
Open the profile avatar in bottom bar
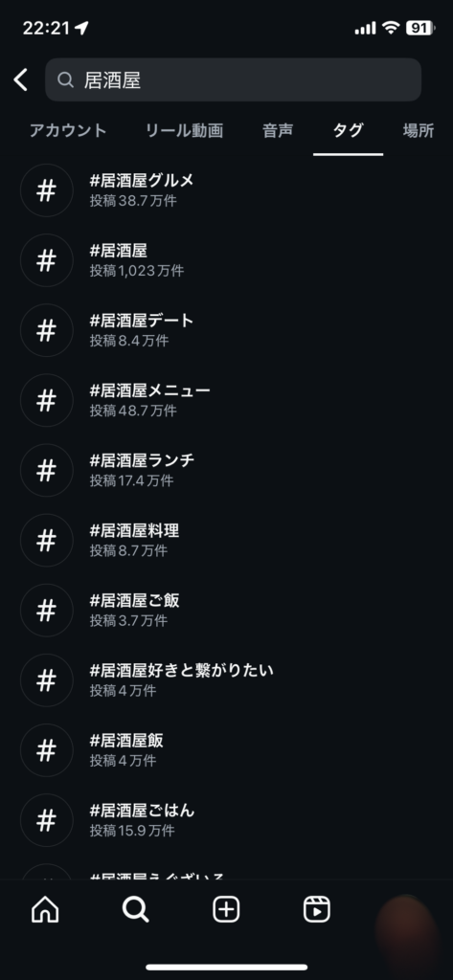[x=407, y=910]
